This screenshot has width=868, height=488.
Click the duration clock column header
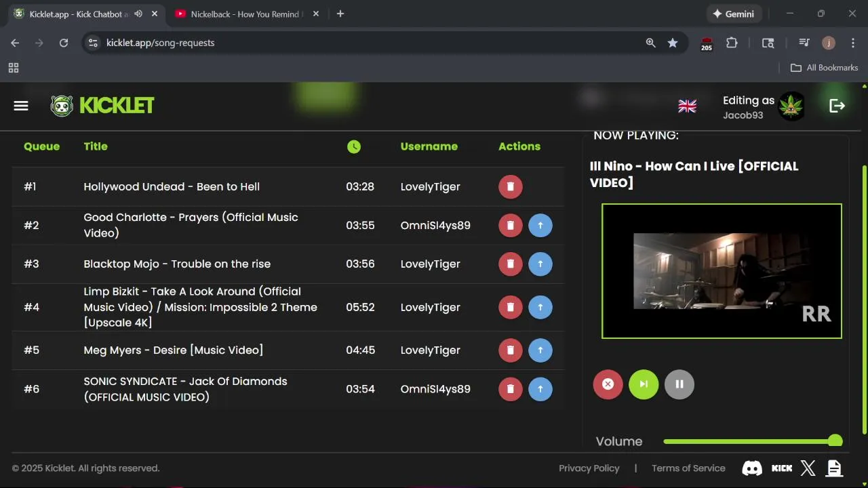point(354,146)
